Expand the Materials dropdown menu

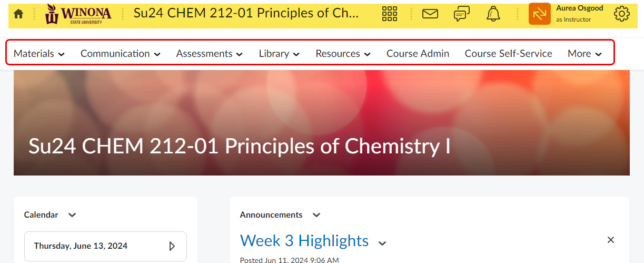coord(39,54)
